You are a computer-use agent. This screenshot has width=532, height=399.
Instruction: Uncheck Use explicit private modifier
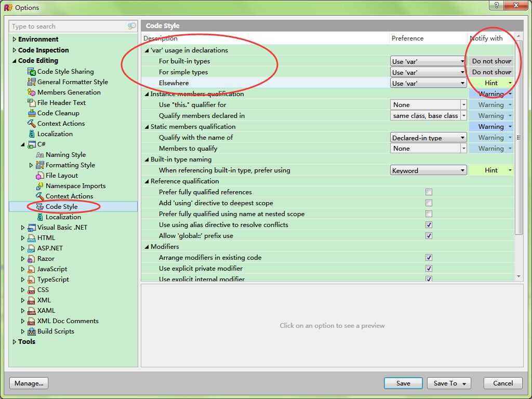tap(429, 269)
